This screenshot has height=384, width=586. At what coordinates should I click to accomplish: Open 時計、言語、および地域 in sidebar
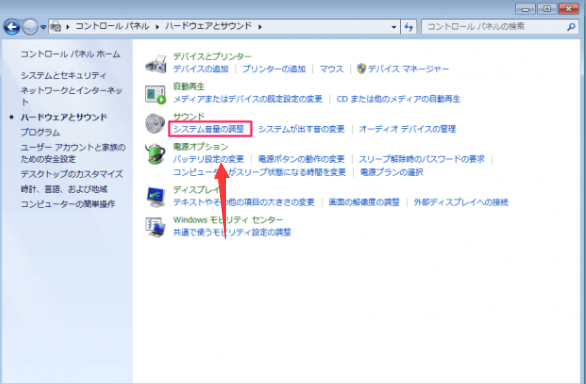pos(64,189)
